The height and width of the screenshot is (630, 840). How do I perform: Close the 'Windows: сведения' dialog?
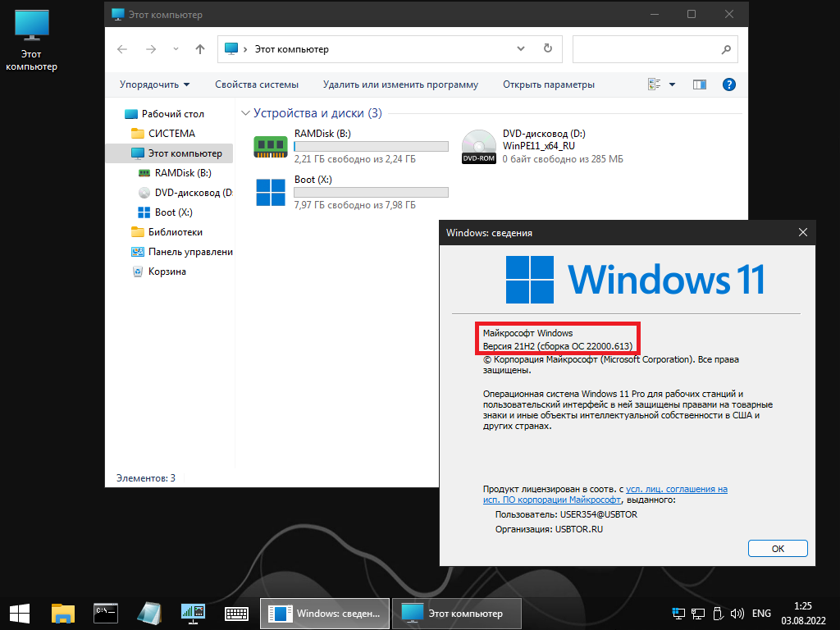point(802,232)
